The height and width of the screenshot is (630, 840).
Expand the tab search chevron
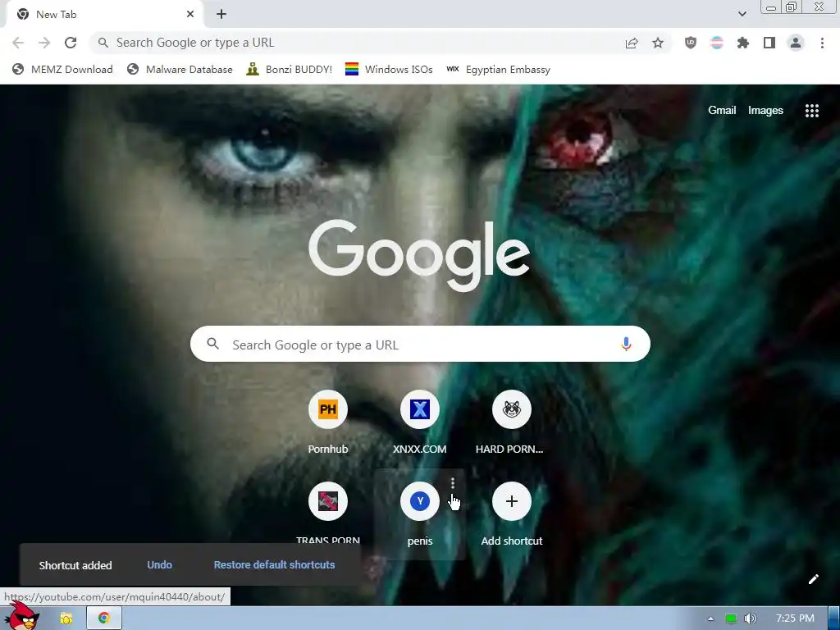742,14
